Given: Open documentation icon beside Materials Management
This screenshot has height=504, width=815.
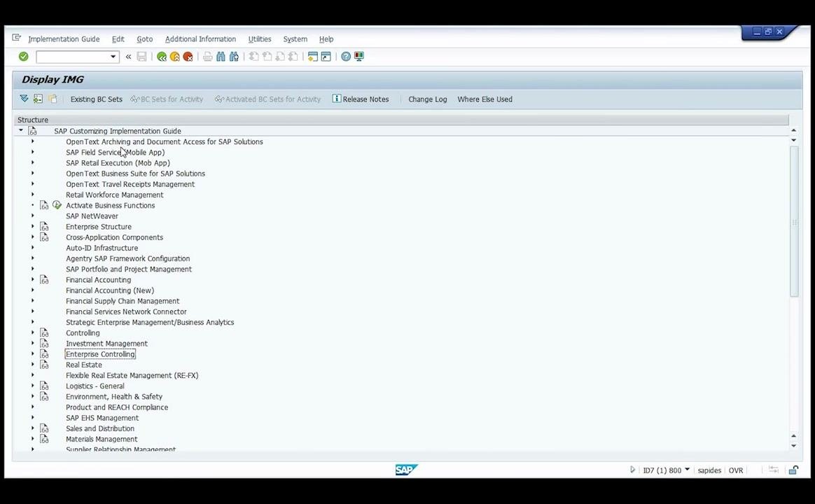Looking at the screenshot, I should [x=44, y=439].
